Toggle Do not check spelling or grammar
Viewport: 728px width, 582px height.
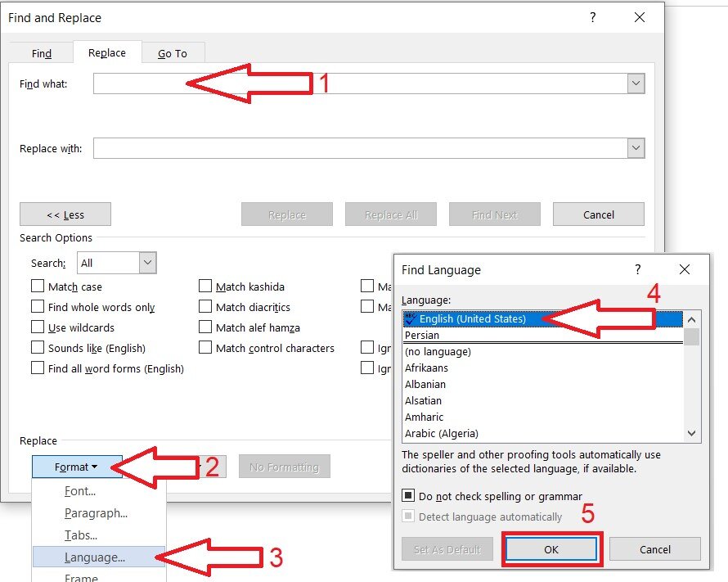408,496
